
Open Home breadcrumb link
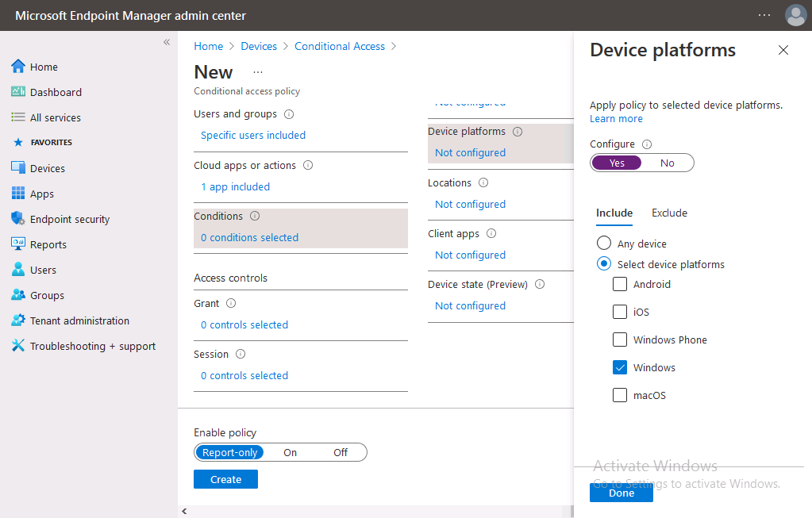click(208, 46)
